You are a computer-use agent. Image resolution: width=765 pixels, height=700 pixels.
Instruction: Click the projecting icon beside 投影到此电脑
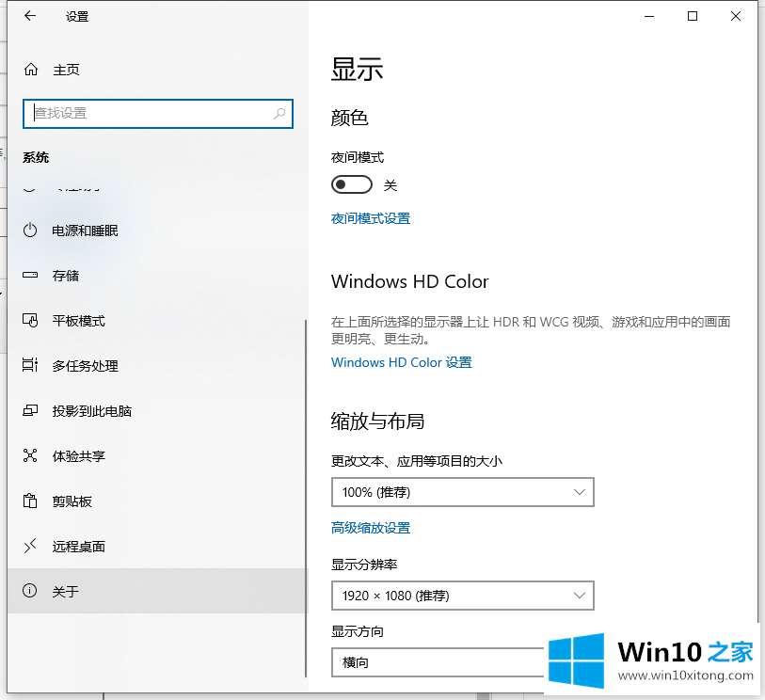coord(30,410)
